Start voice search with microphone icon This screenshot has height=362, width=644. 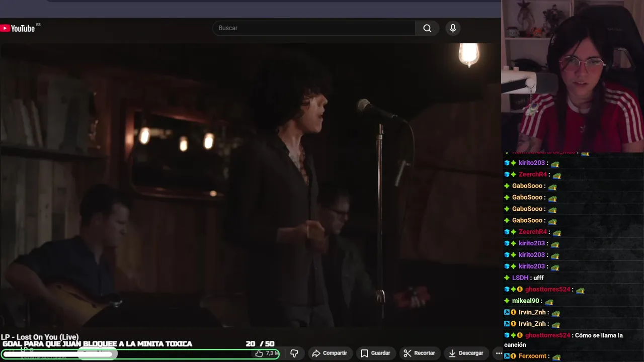click(453, 28)
